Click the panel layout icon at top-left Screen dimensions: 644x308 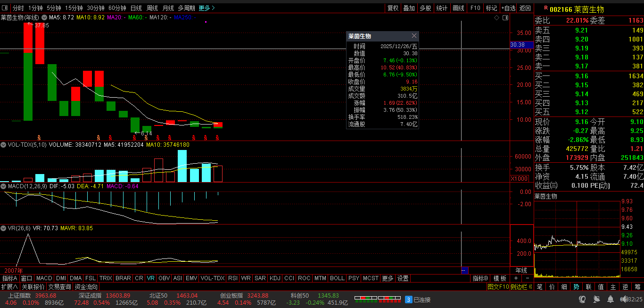click(5, 8)
